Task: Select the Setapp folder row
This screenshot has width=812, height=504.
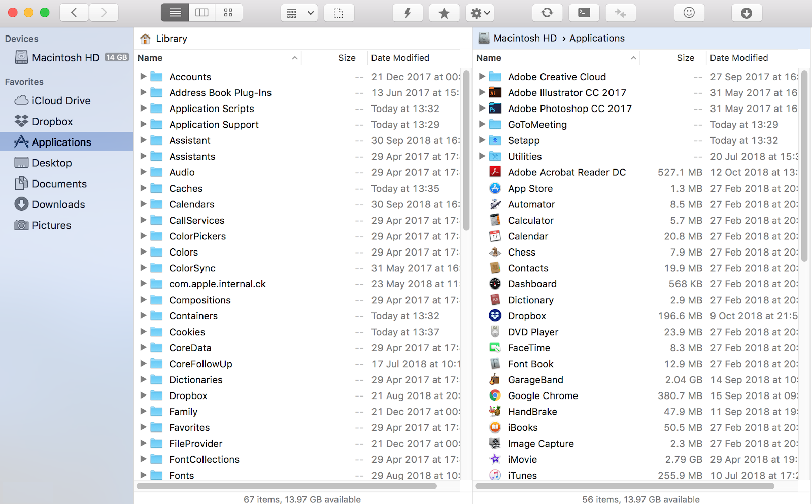Action: click(635, 140)
